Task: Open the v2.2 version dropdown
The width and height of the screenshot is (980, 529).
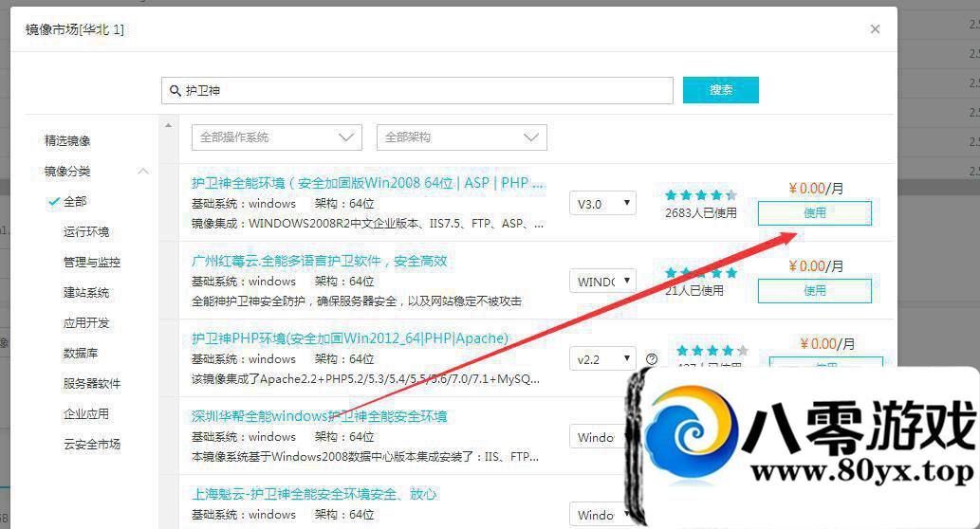Action: 602,359
